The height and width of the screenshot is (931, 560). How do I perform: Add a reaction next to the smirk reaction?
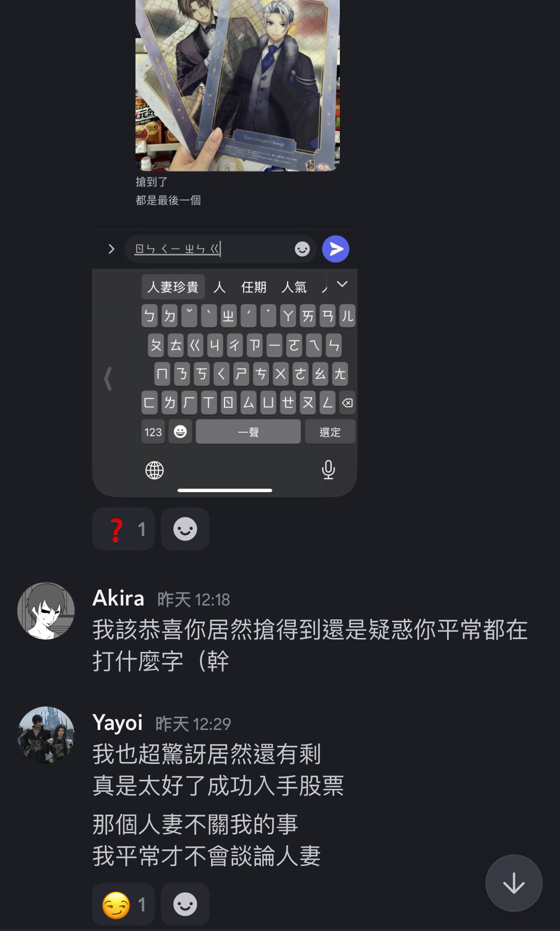185,904
